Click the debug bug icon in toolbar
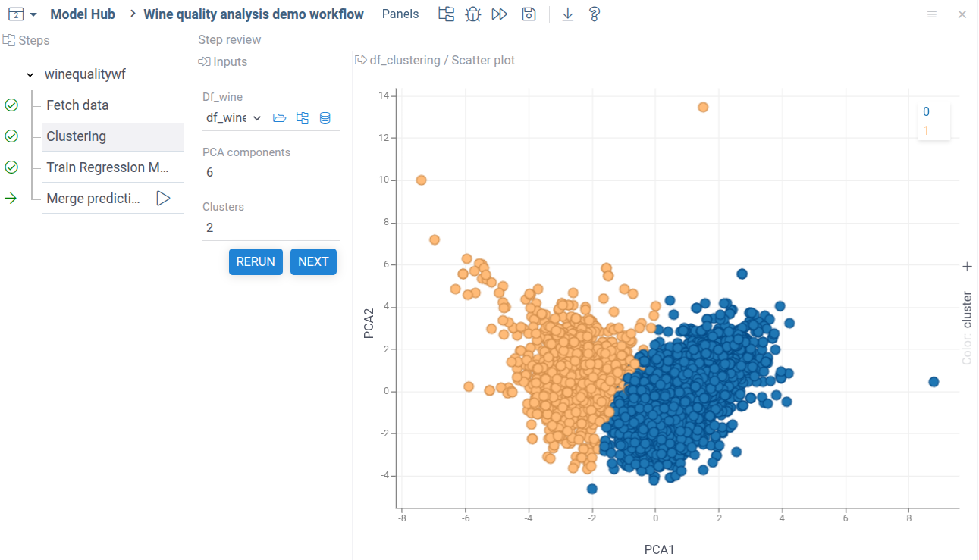The image size is (979, 560). [472, 14]
